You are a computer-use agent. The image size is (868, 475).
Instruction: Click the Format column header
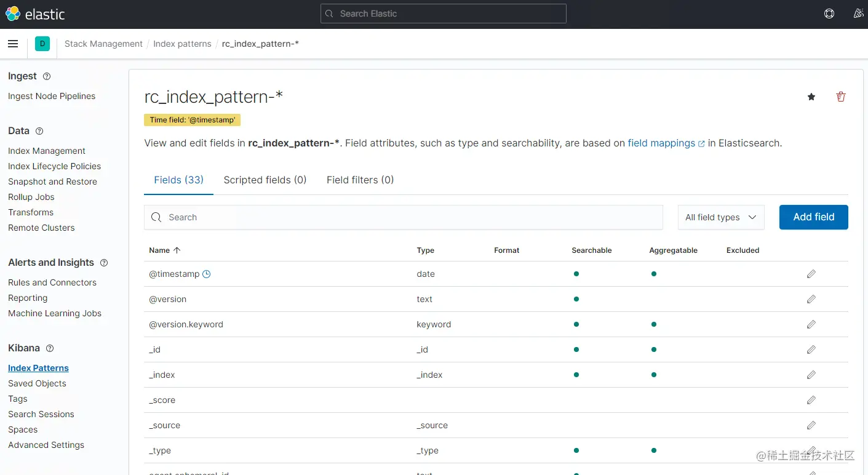[507, 250]
